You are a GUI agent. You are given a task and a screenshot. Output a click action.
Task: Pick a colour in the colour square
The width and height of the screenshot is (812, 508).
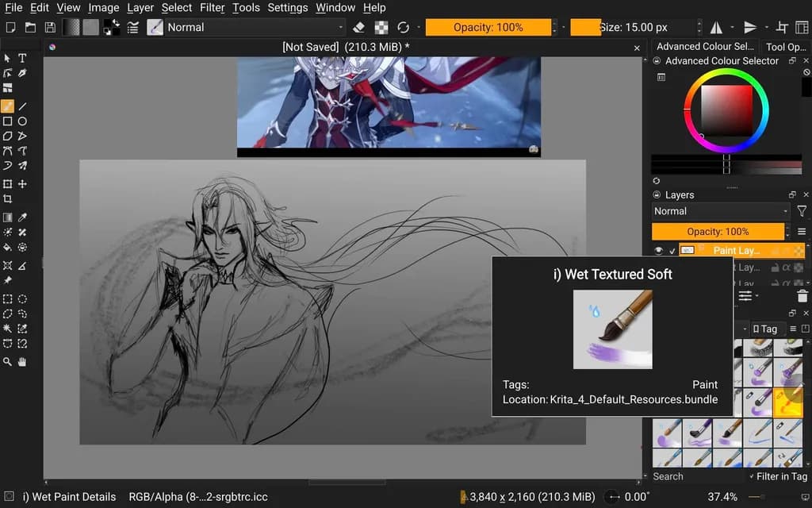coord(726,111)
